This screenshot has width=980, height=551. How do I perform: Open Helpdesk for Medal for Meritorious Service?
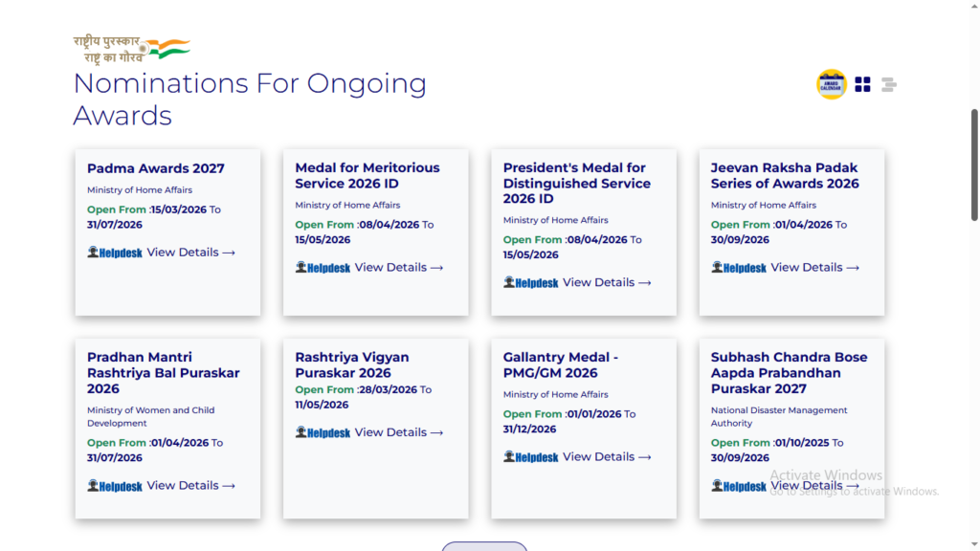[323, 268]
